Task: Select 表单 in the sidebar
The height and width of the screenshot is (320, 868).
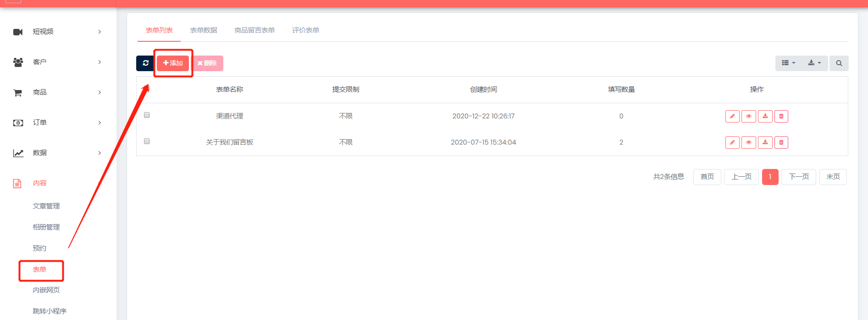Action: 39,269
